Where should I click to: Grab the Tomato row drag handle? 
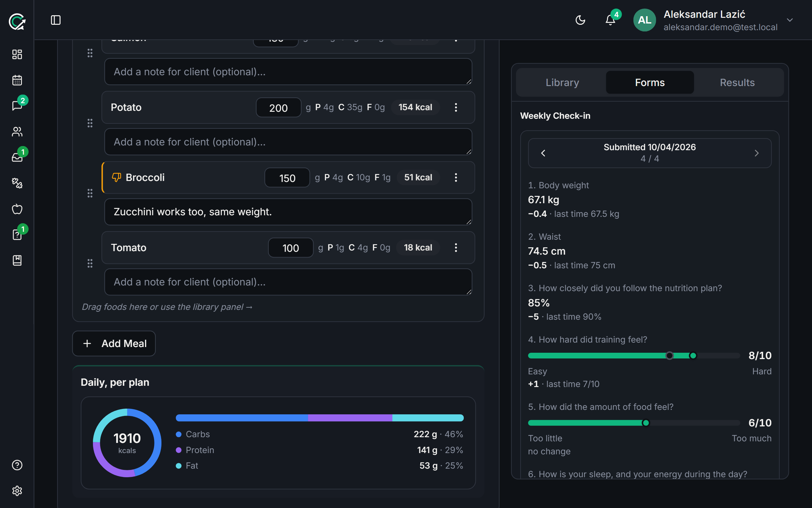click(90, 263)
